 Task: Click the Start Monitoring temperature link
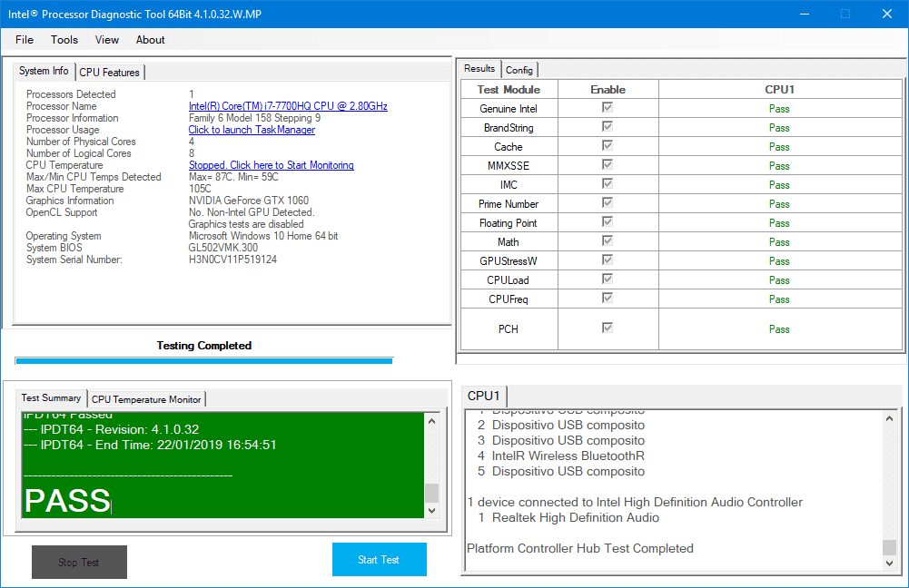pos(271,165)
